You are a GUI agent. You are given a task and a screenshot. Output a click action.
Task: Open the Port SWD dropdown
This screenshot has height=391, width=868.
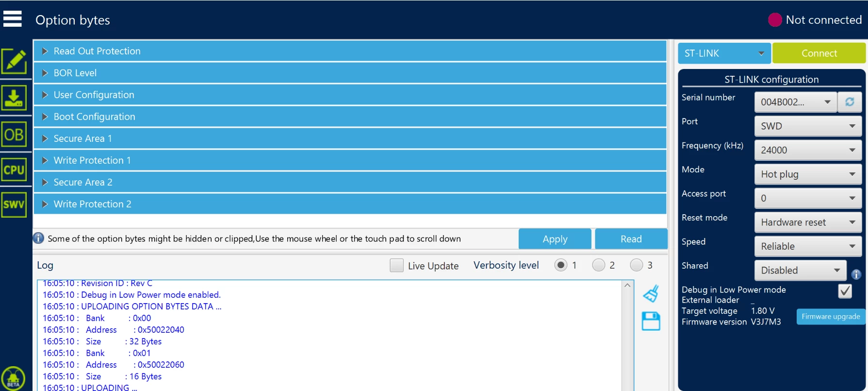pos(808,126)
